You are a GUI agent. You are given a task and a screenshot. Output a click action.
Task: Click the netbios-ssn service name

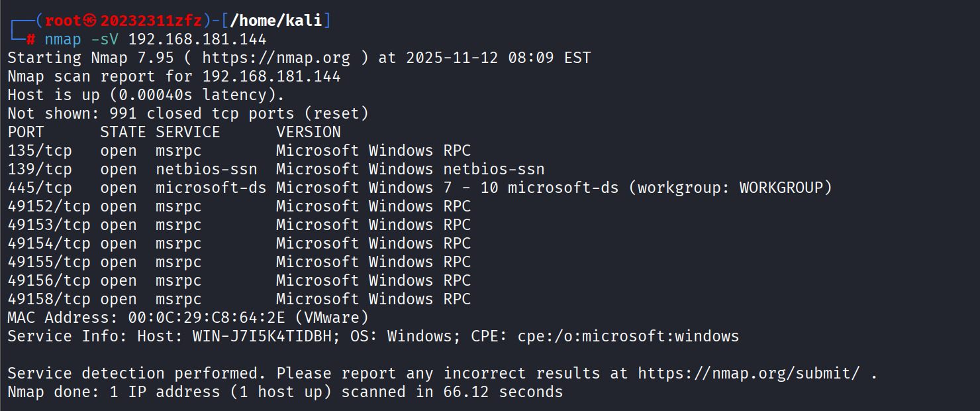[207, 169]
